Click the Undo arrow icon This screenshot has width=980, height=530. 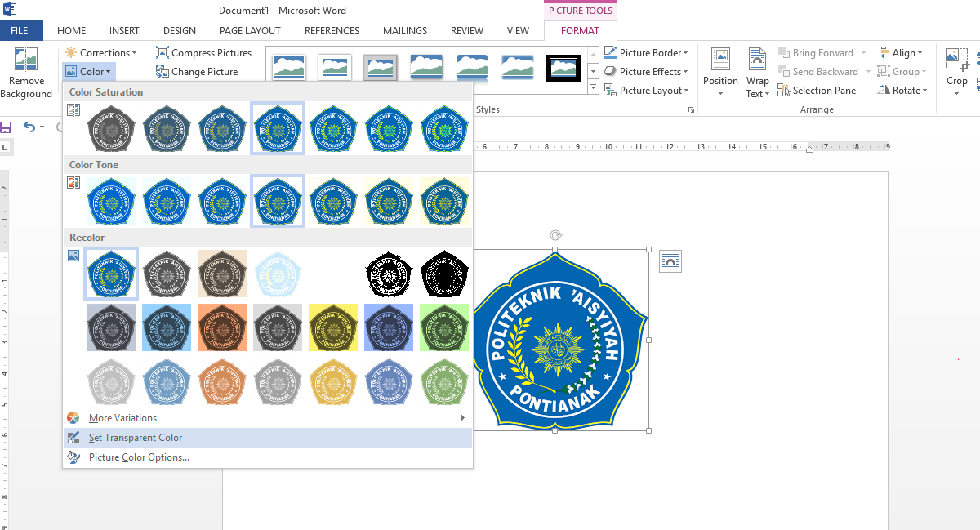pyautogui.click(x=30, y=127)
